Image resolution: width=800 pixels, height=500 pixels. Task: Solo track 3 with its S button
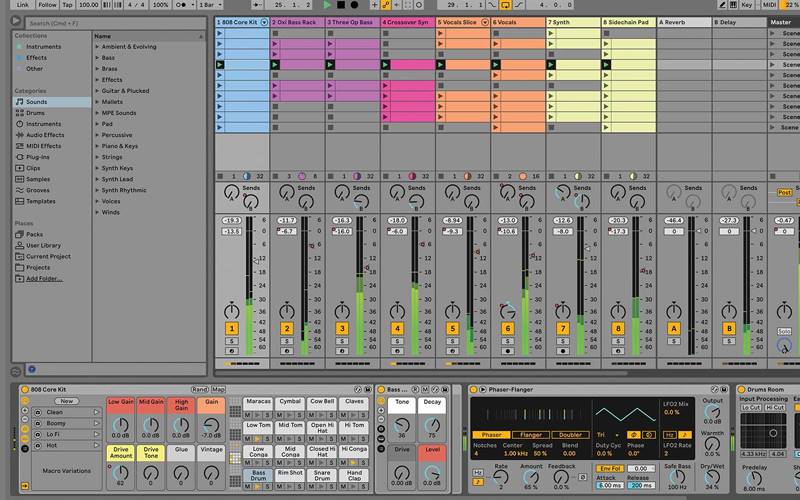(x=342, y=341)
